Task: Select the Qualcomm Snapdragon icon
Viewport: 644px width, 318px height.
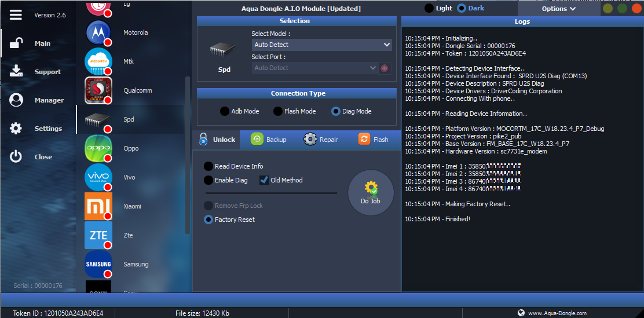Action: coord(98,90)
